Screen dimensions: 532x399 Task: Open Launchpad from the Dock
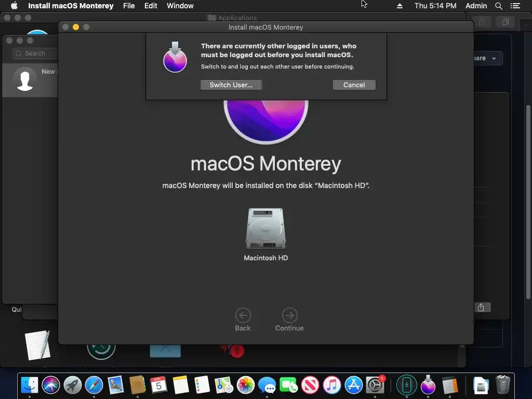point(72,385)
